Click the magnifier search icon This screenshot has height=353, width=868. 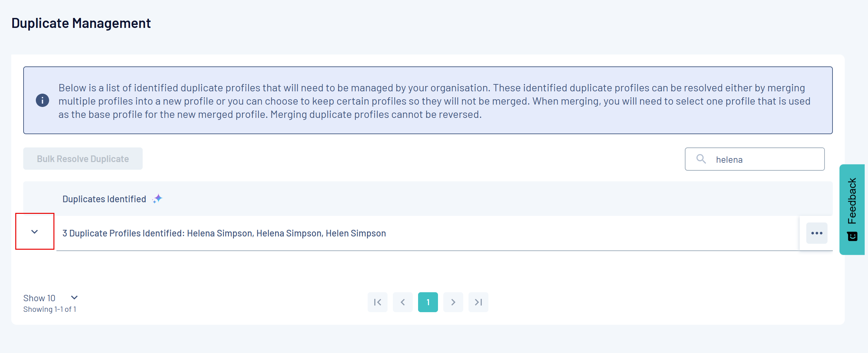click(701, 159)
